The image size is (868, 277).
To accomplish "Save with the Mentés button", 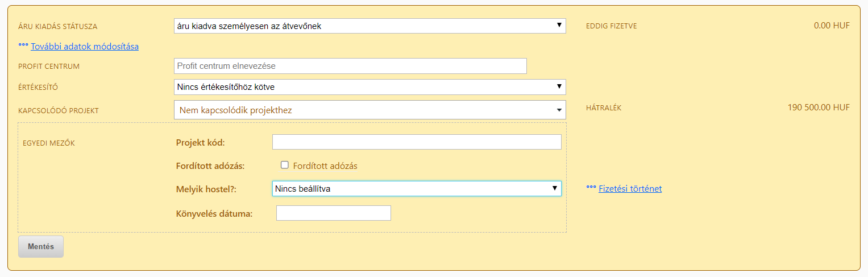I will pos(41,247).
